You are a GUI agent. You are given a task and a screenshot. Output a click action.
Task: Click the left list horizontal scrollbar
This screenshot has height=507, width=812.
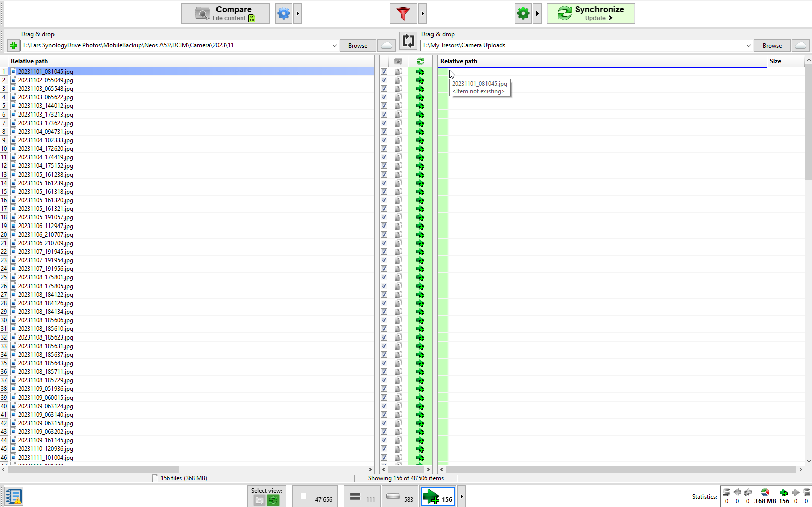[93, 469]
